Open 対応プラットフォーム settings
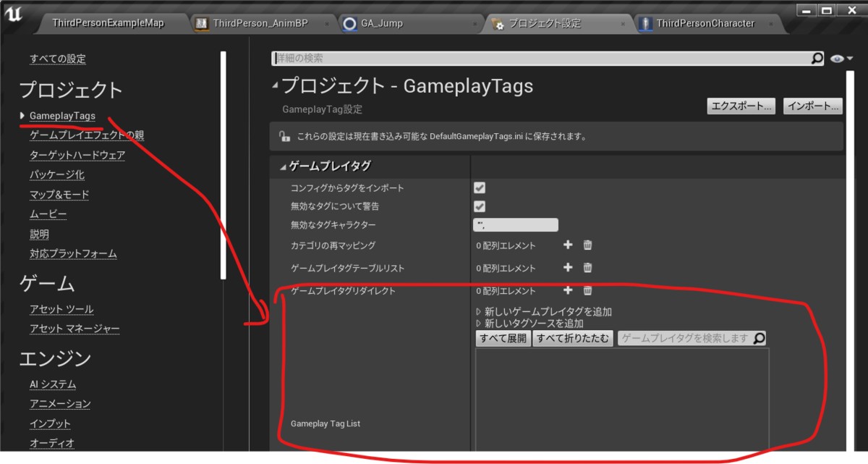The width and height of the screenshot is (868, 464). 73,253
